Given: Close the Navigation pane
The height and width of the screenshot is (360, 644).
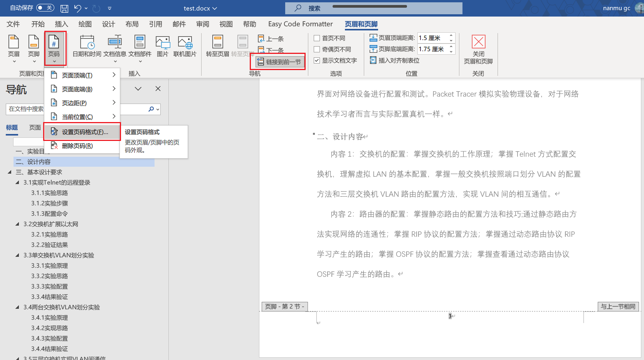Looking at the screenshot, I should click(158, 89).
